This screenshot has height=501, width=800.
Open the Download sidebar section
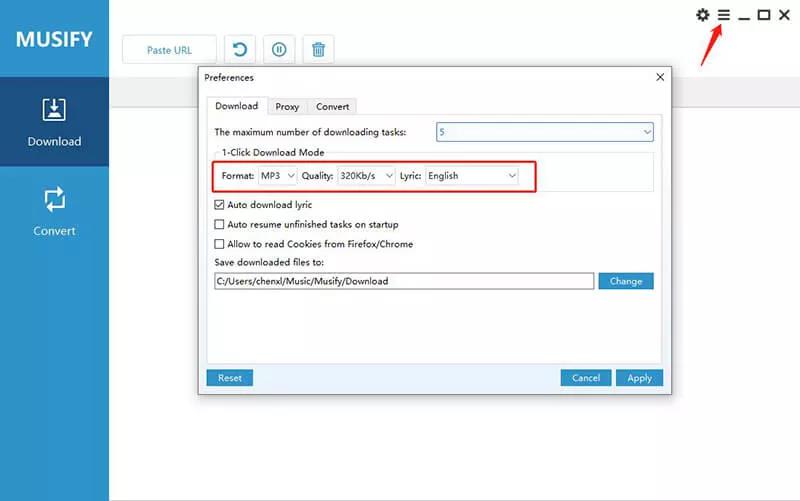[x=54, y=122]
